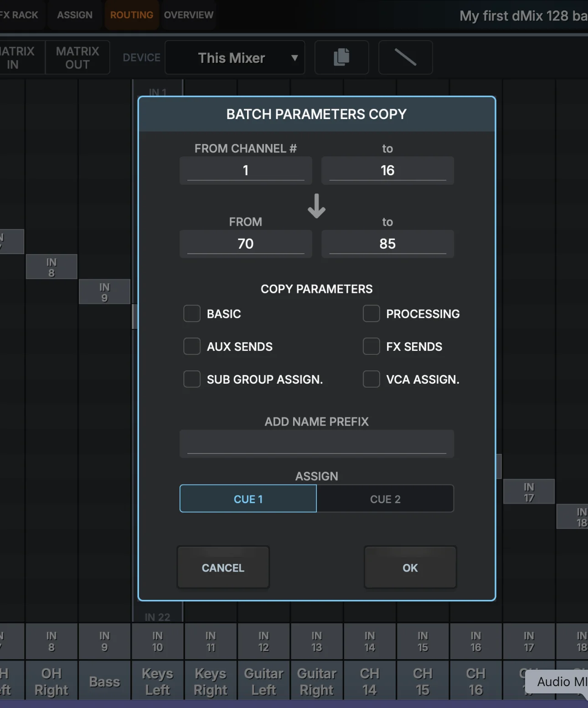Select the MATRIX OUT tab
Image resolution: width=588 pixels, height=708 pixels.
(x=77, y=57)
